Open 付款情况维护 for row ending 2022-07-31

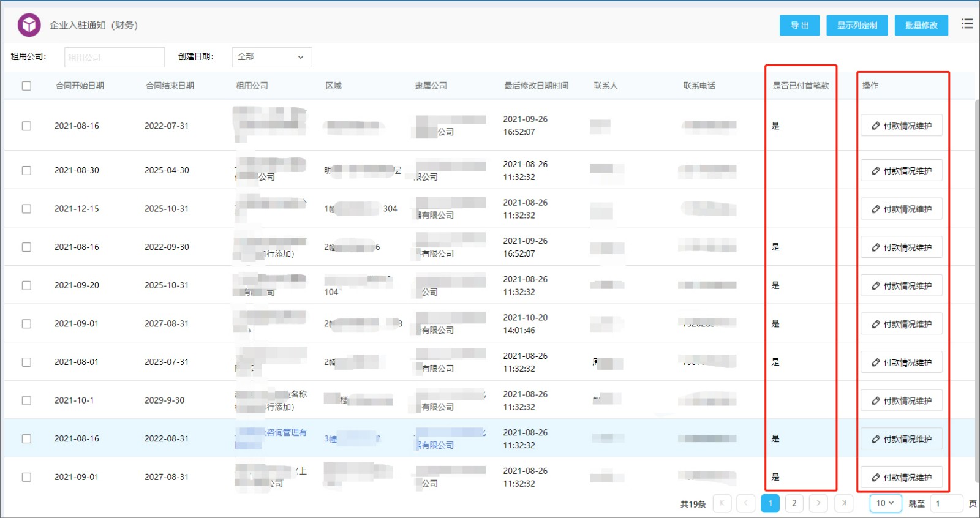tap(902, 126)
